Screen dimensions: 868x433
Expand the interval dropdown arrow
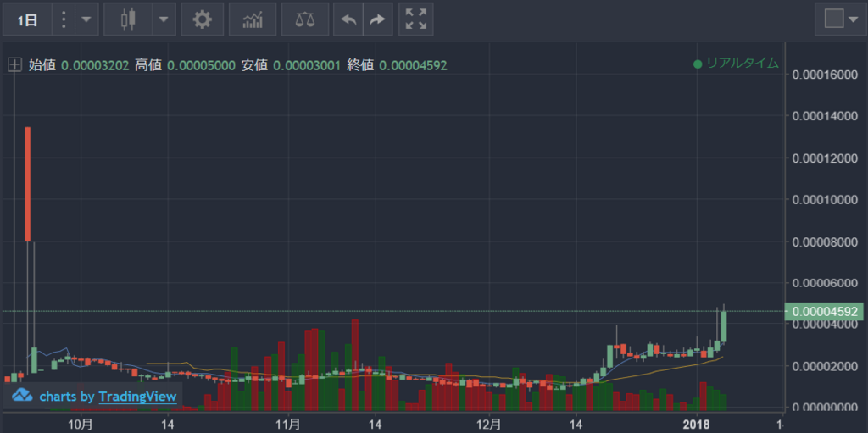coord(86,19)
